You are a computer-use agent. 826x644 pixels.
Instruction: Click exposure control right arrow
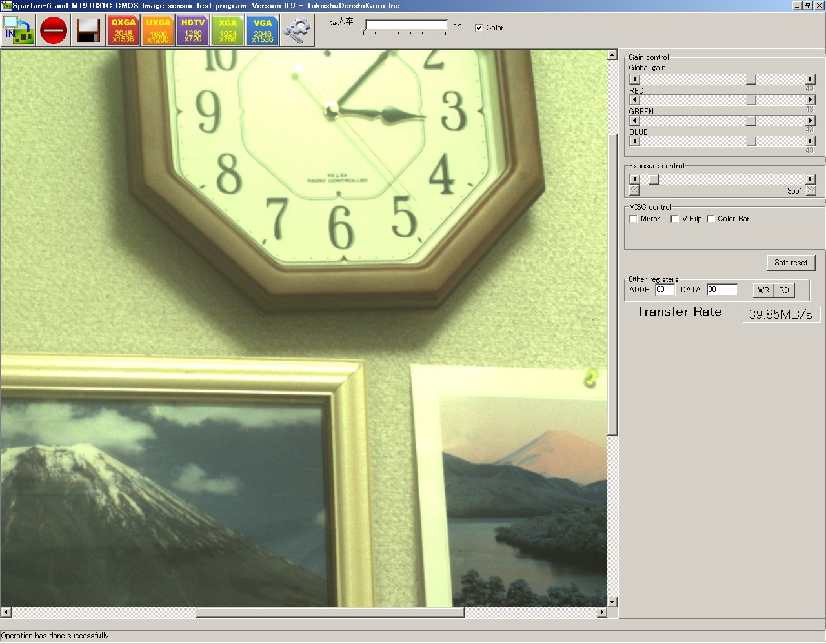811,179
